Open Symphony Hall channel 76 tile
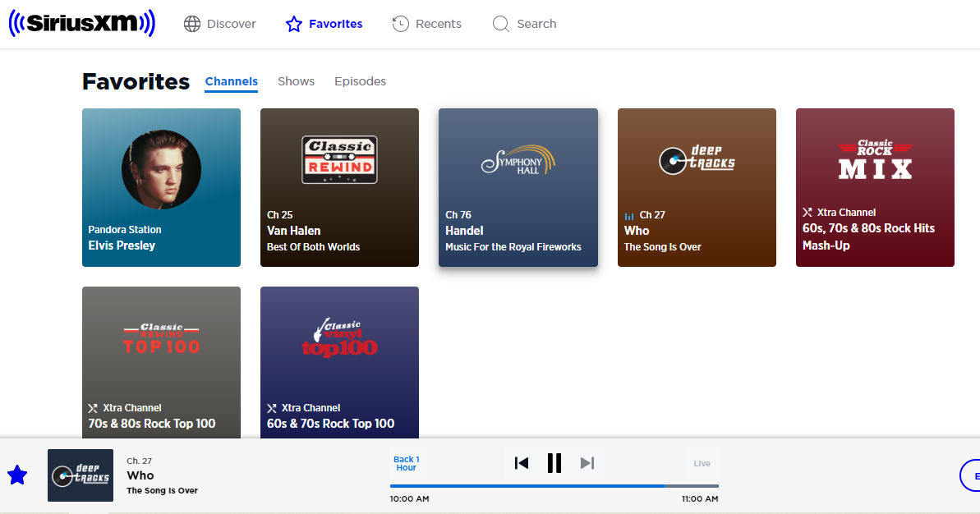The height and width of the screenshot is (514, 980). [518, 187]
